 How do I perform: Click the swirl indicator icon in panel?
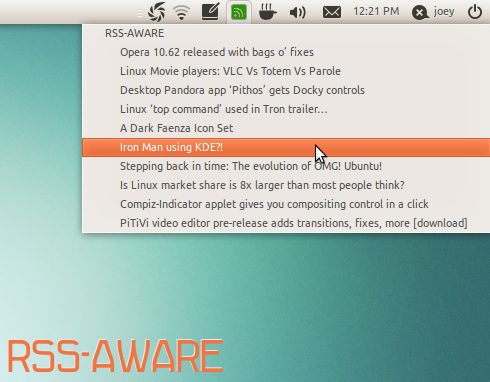[156, 12]
